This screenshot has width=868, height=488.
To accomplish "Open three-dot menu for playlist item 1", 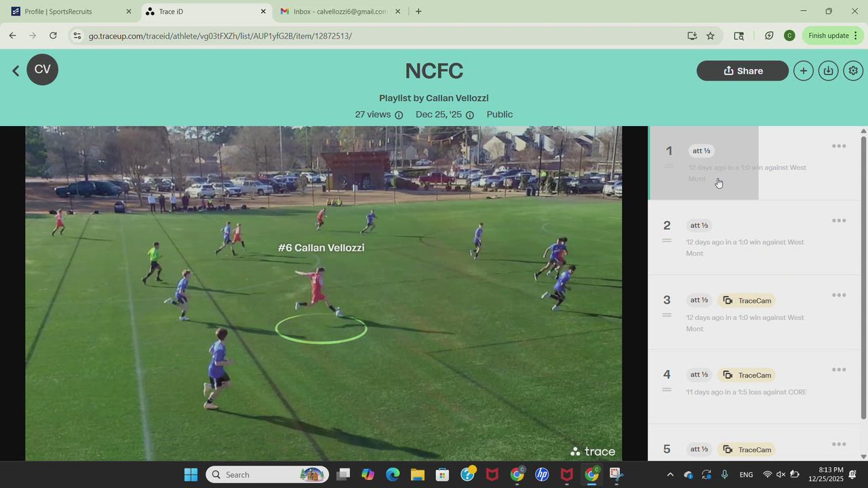I will (839, 146).
